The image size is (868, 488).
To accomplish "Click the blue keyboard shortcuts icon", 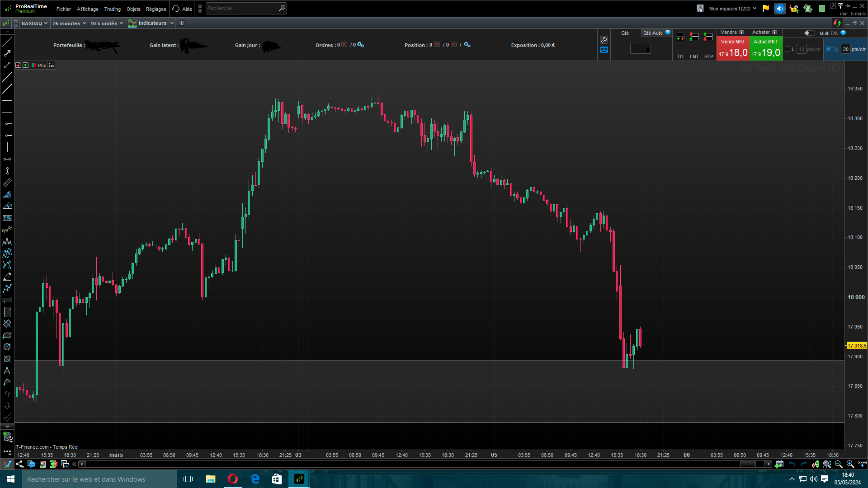I will pos(604,50).
